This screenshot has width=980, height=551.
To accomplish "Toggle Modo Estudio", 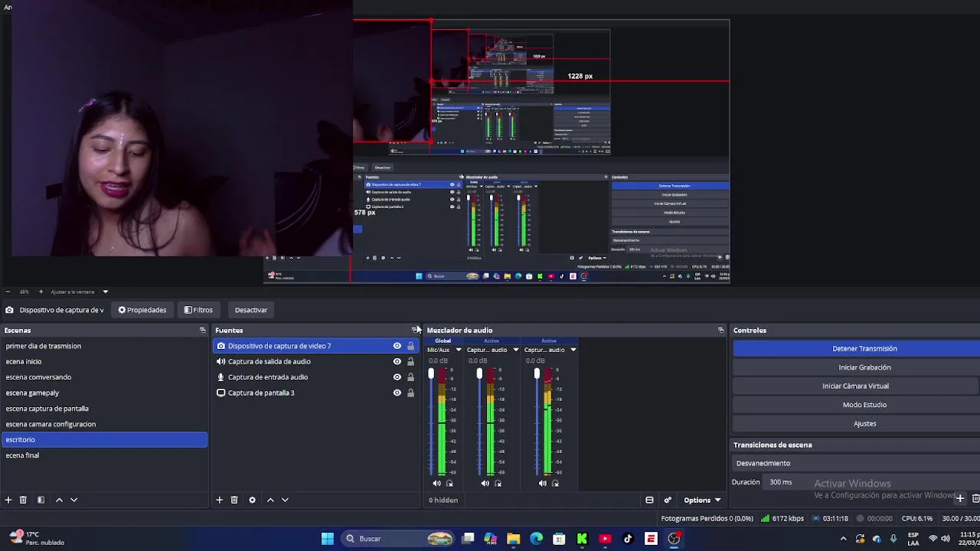I will [x=864, y=405].
